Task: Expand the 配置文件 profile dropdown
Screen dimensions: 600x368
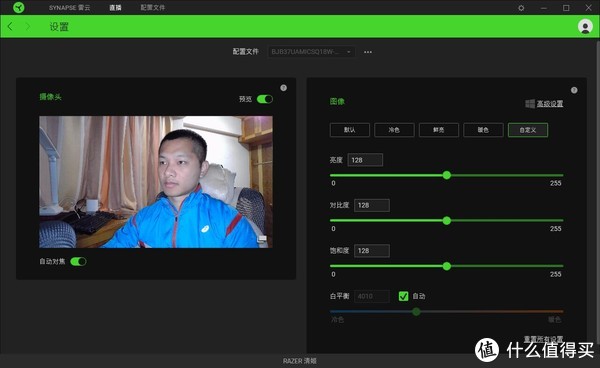Action: click(311, 52)
